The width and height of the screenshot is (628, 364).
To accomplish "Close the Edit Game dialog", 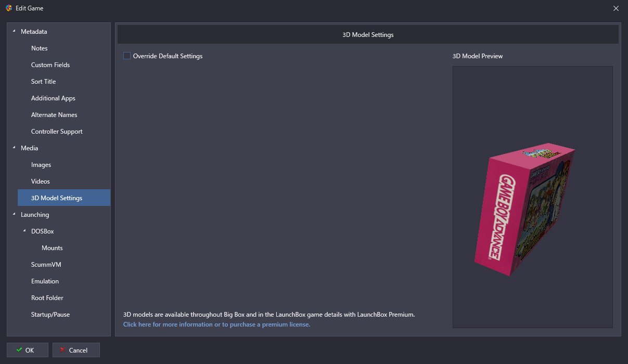I will 616,8.
